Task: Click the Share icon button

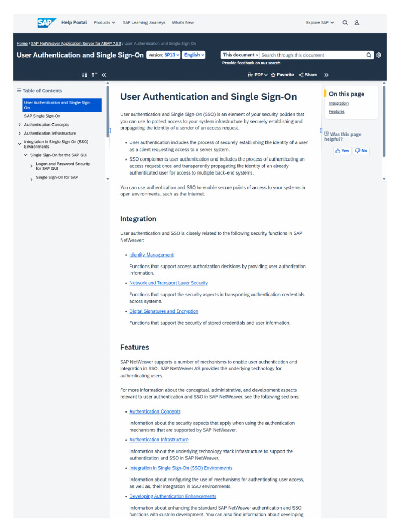Action: pos(308,75)
